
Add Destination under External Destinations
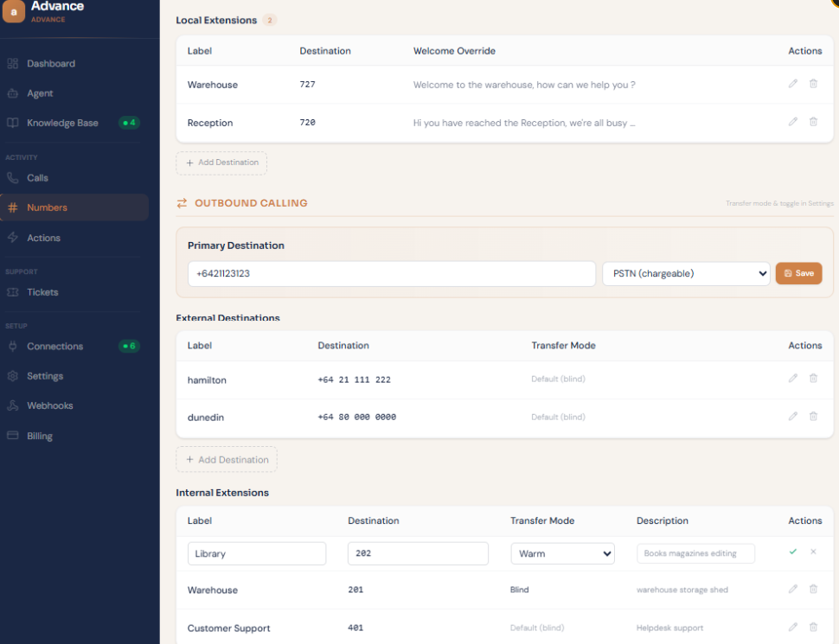[227, 460]
